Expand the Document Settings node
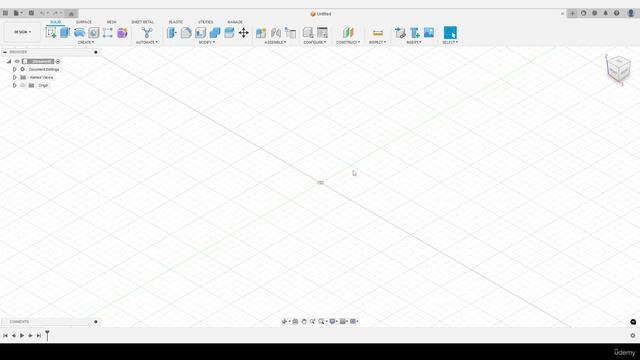 coord(15,69)
